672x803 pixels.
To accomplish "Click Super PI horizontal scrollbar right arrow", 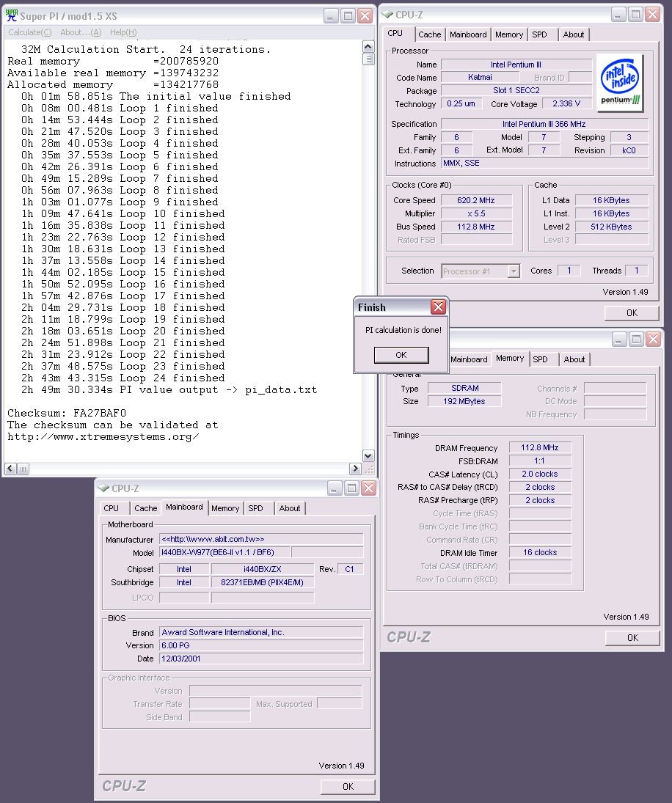I will 355,469.
